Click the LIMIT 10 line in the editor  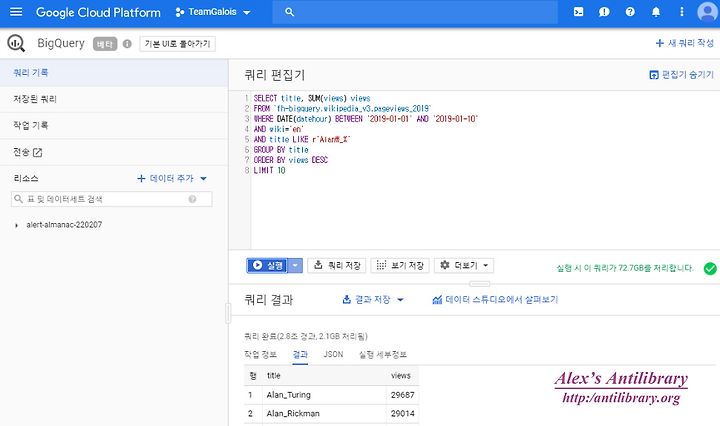click(270, 170)
